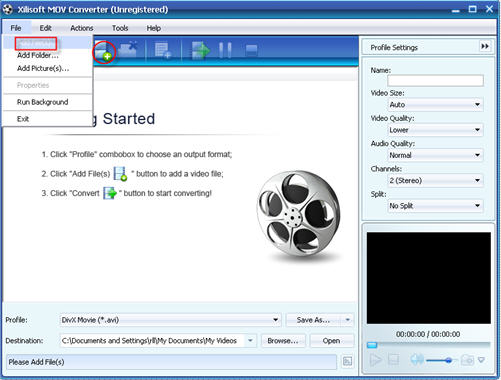
Task: Click the black video preview area
Action: pos(429,278)
